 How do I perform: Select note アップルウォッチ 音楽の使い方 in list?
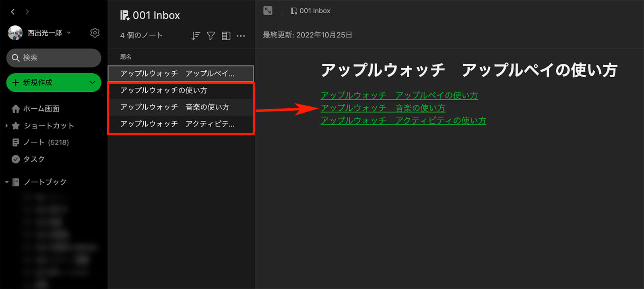click(x=181, y=107)
